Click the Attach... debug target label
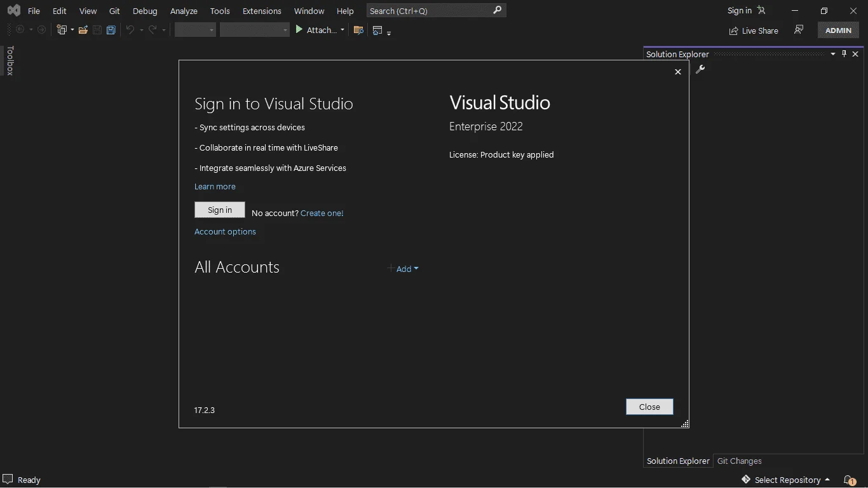Viewport: 868px width, 488px height. click(322, 30)
